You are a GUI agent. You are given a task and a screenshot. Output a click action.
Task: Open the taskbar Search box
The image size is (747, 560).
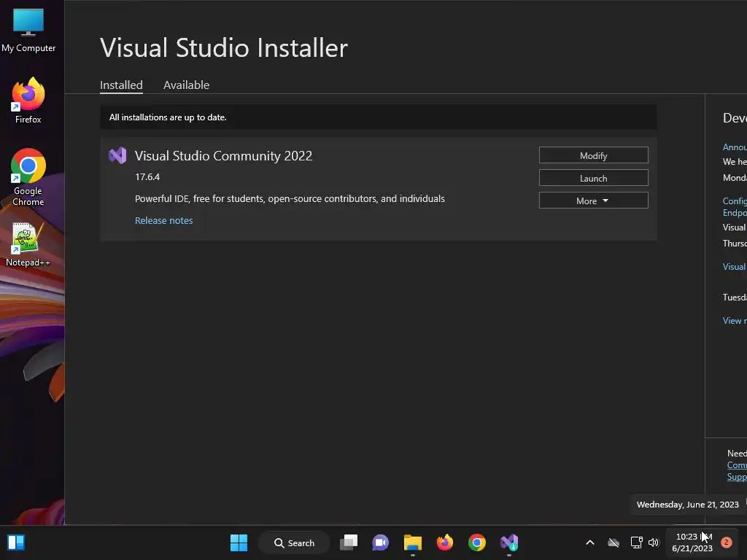tap(294, 542)
